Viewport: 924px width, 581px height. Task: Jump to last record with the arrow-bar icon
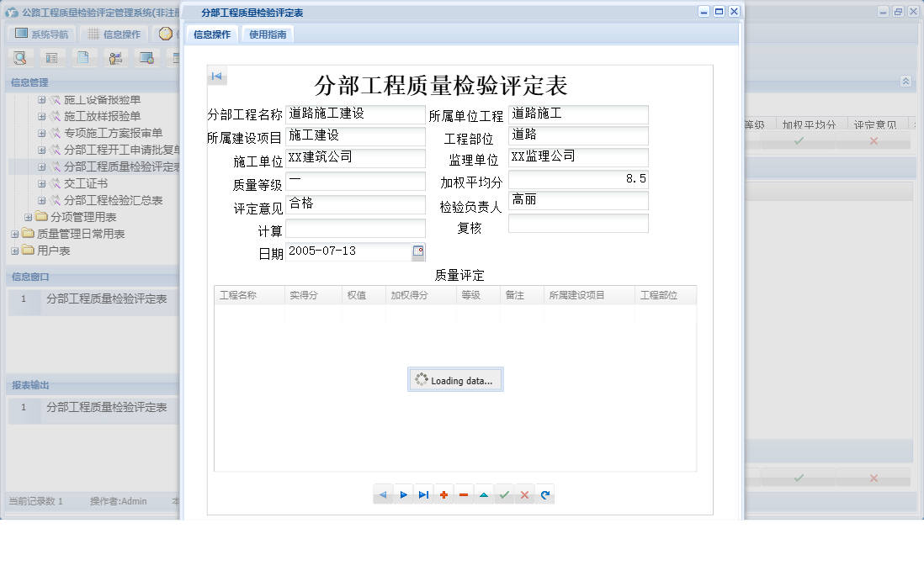click(423, 494)
